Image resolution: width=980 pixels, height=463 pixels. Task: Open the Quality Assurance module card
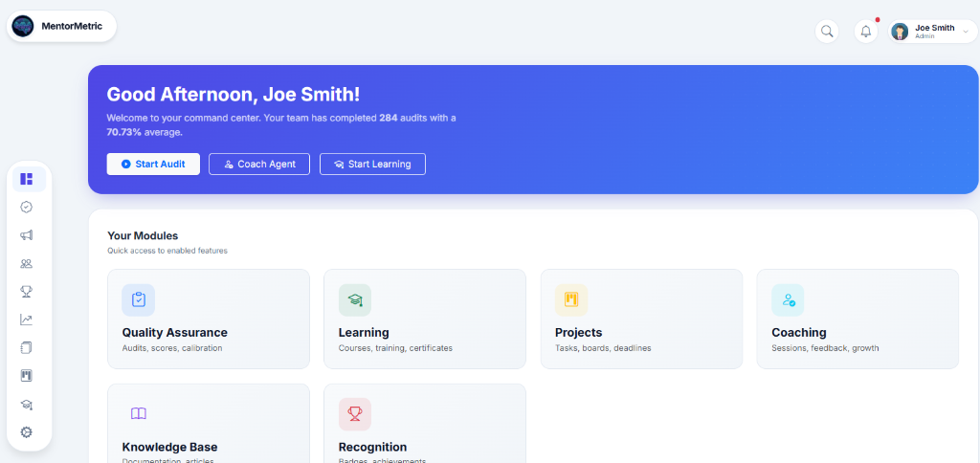[x=208, y=319]
